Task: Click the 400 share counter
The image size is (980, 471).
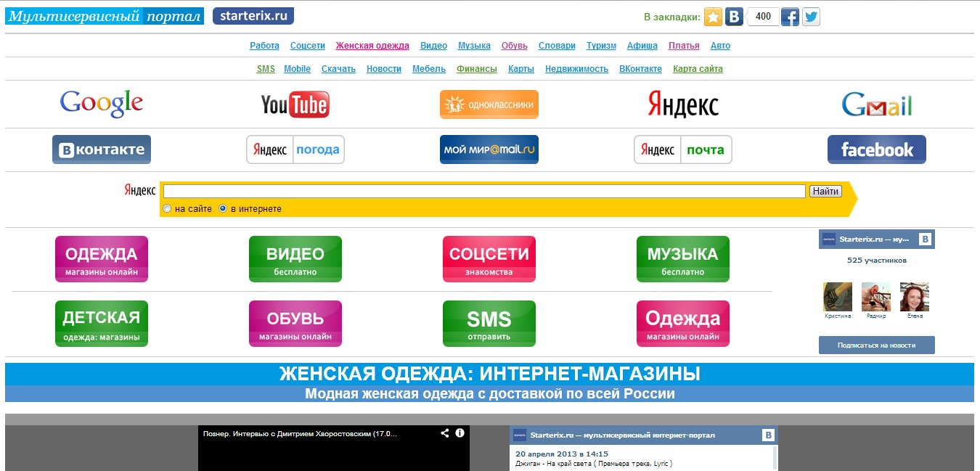Action: click(x=763, y=16)
